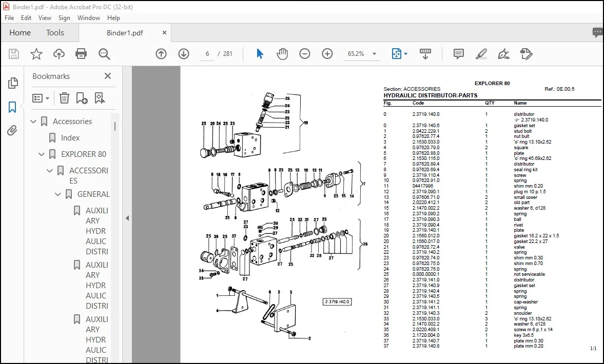This screenshot has width=604, height=364.
Task: Open the Help menu
Action: (113, 18)
